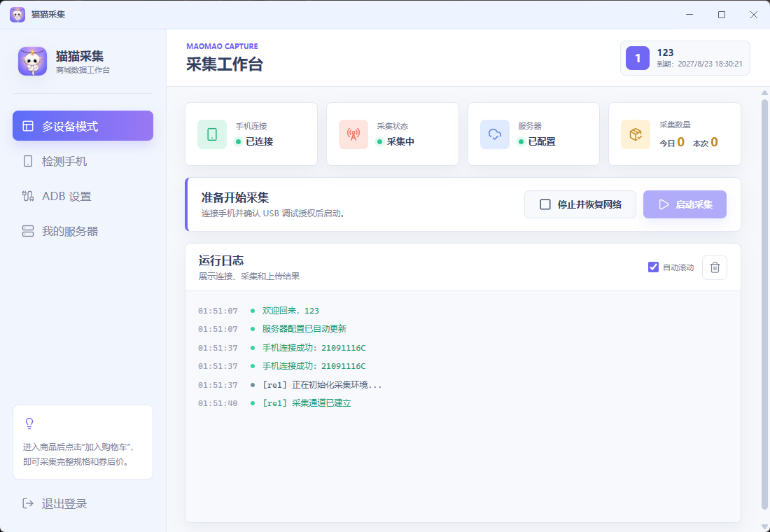The image size is (770, 532).
Task: Click the play icon on 启动采集
Action: point(664,204)
